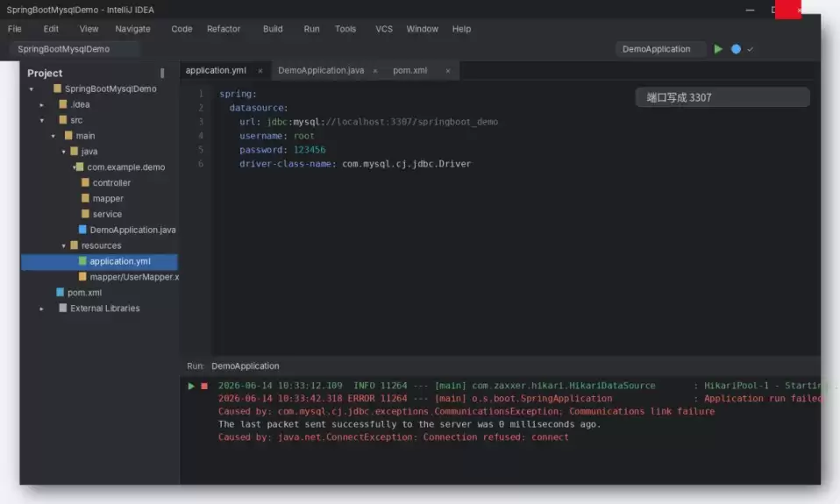Open the DemoApplication run configuration selector
This screenshot has height=504, width=840.
pyautogui.click(x=660, y=49)
